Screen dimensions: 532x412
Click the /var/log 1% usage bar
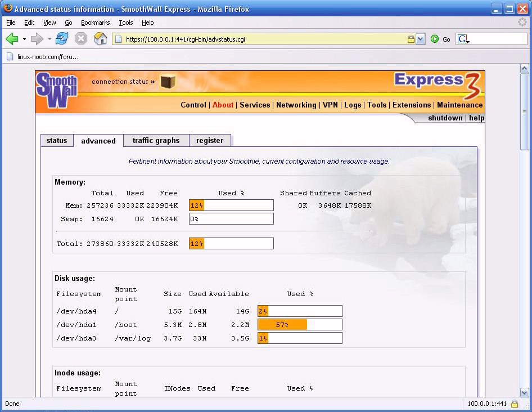[300, 338]
